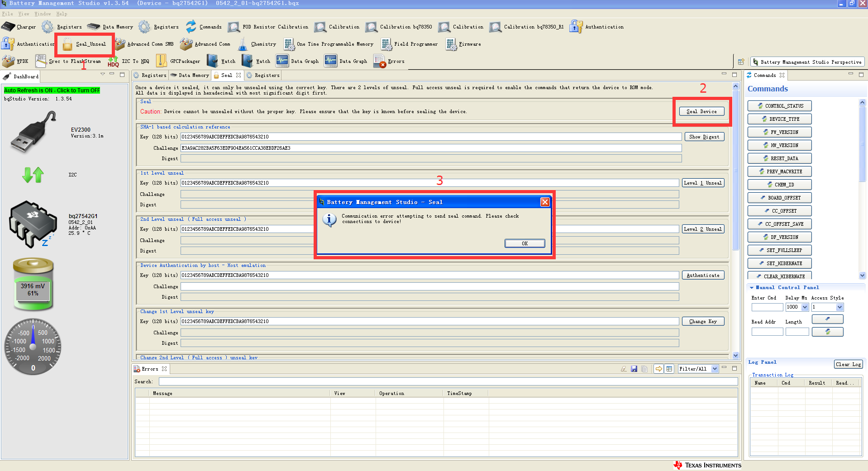Click the Change Key button

(x=703, y=321)
